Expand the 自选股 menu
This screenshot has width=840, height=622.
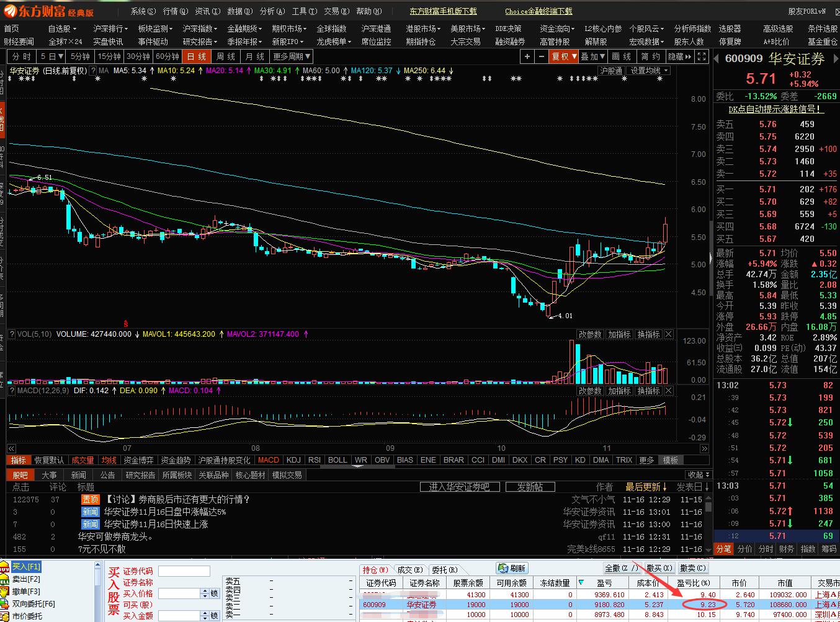click(x=62, y=29)
